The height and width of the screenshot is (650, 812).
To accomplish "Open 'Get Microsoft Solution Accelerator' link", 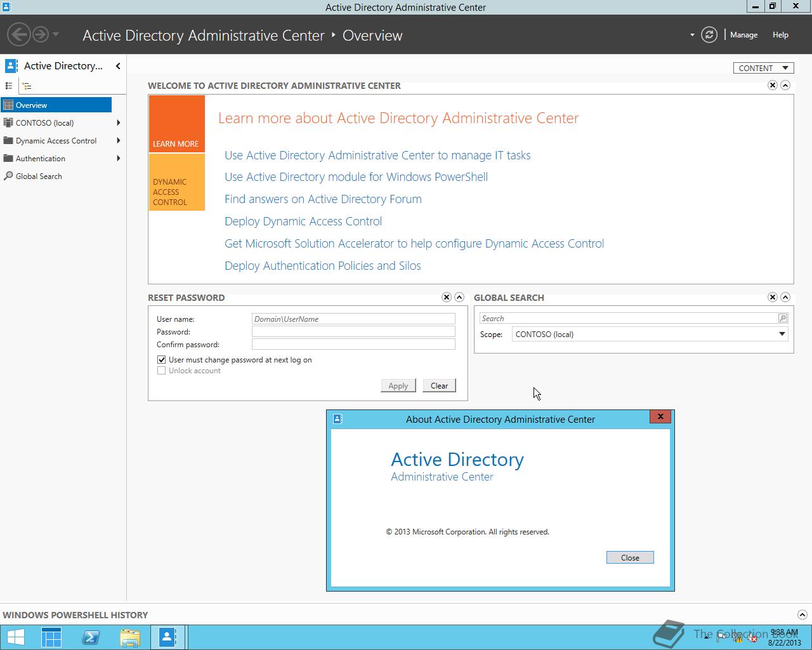I will [414, 244].
